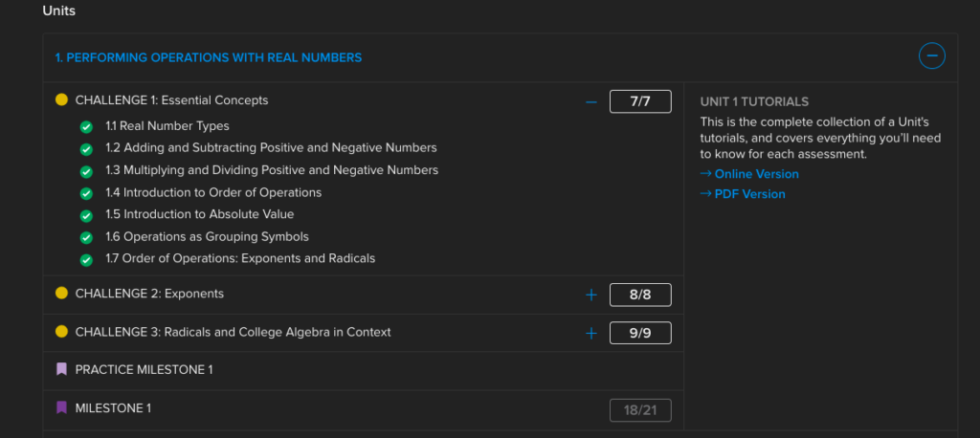The height and width of the screenshot is (438, 980).
Task: Open tutorial 1.2 Adding and Subtracting Positive and Negative Numbers
Action: 271,148
